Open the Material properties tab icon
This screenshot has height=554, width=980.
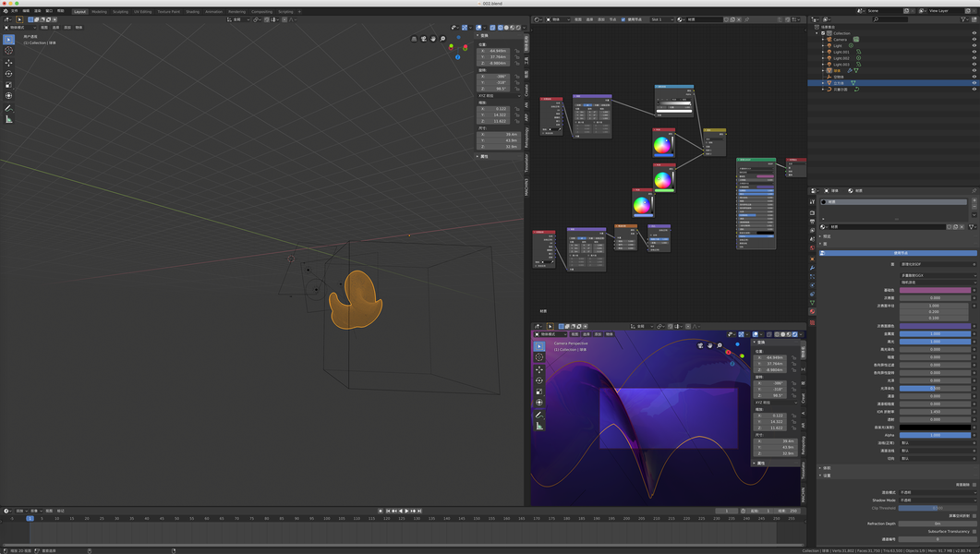(x=812, y=311)
